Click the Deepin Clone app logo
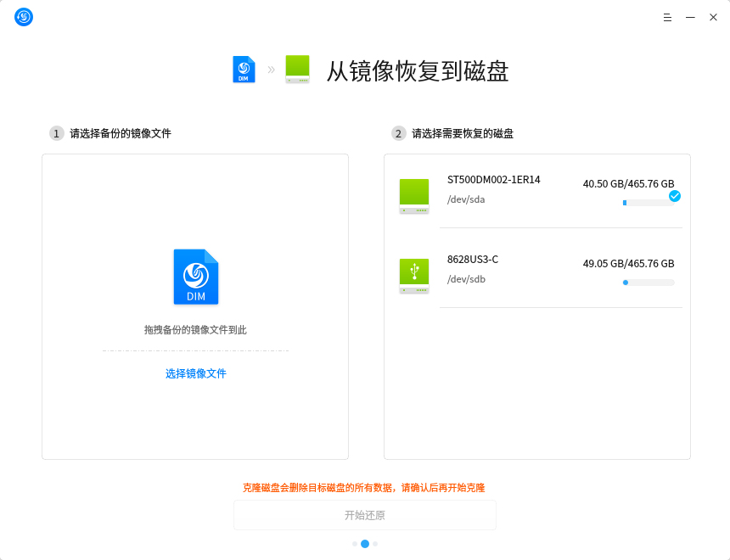This screenshot has width=730, height=560. pos(24,17)
